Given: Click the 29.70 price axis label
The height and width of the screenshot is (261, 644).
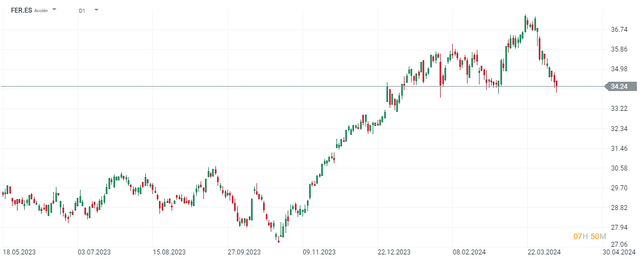Looking at the screenshot, I should 619,188.
